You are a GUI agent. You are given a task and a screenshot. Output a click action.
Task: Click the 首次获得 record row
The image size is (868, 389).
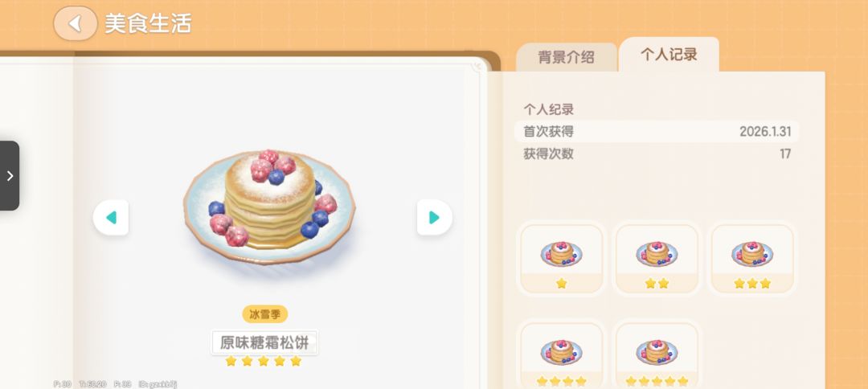(x=657, y=132)
